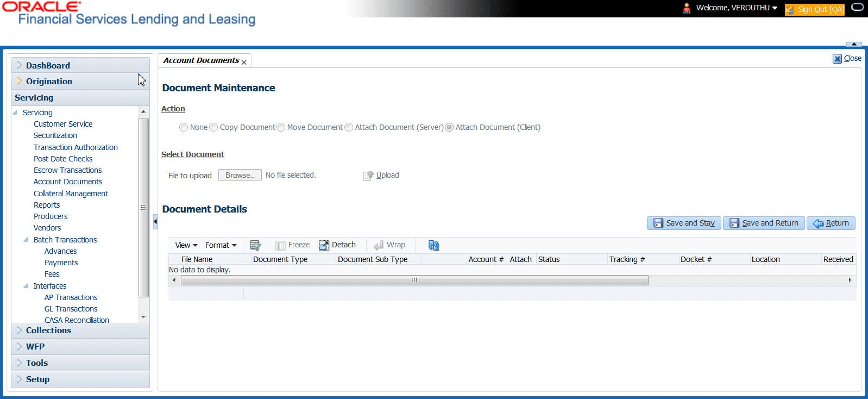Open Customer Service in the tree
868x399 pixels.
tap(63, 124)
